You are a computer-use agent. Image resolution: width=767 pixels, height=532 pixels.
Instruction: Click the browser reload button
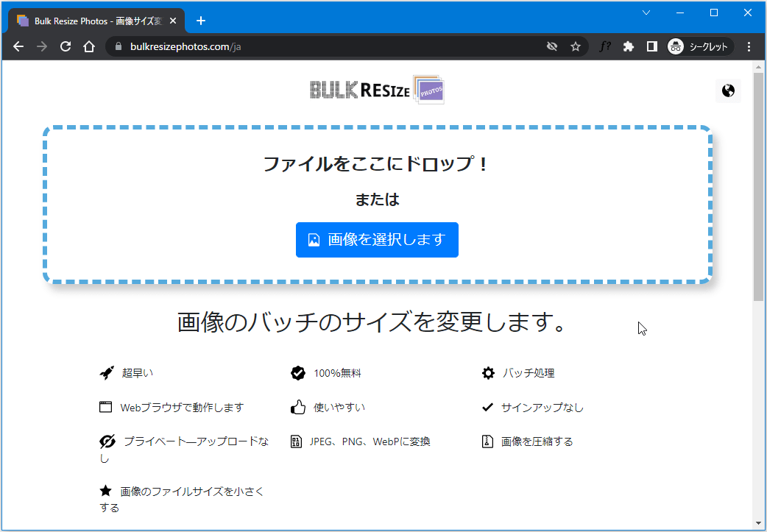[x=66, y=47]
